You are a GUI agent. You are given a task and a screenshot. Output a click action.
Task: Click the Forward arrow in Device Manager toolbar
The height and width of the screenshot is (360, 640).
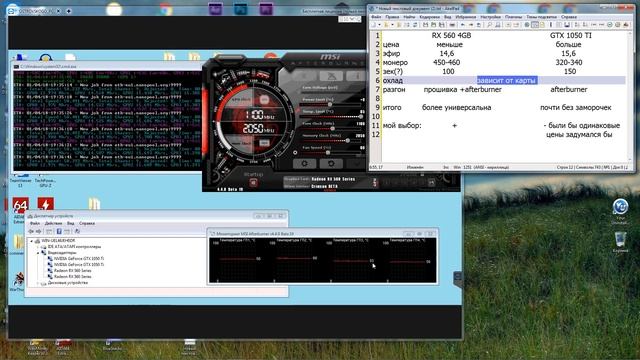pos(38,231)
